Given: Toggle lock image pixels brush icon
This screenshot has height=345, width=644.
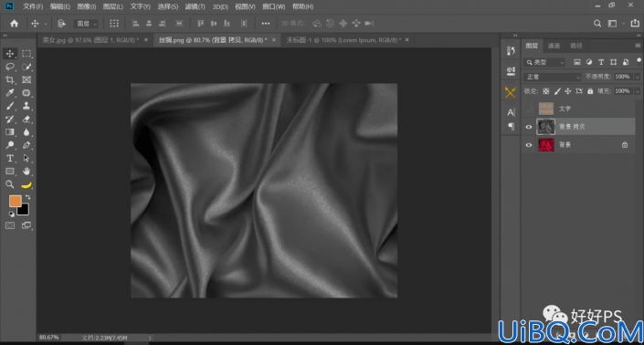Looking at the screenshot, I should pos(557,91).
